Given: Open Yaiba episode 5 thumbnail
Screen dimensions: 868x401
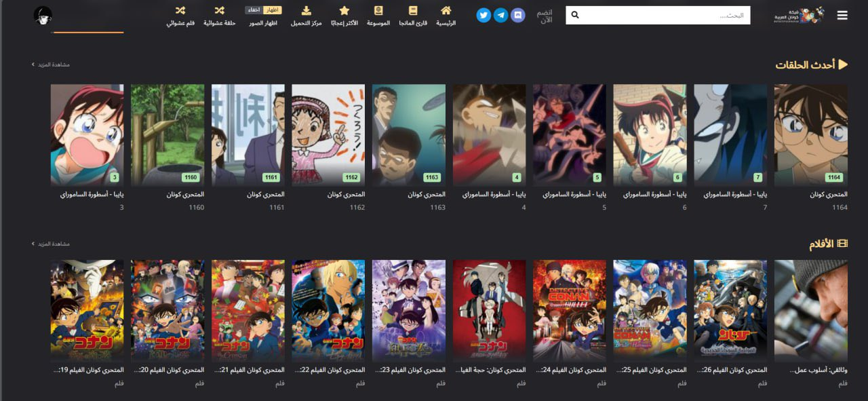Looking at the screenshot, I should (x=570, y=135).
